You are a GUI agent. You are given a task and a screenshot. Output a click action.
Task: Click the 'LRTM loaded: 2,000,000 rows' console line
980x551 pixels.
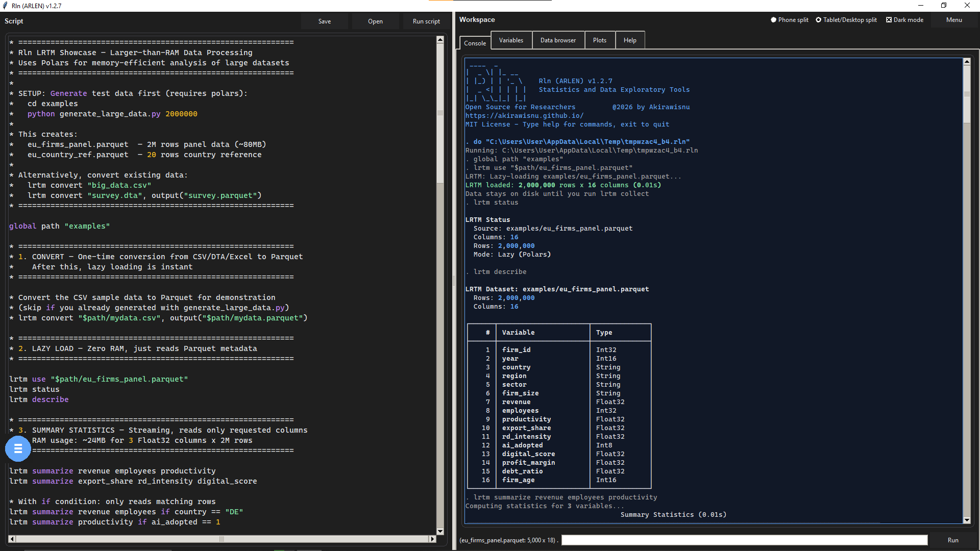pyautogui.click(x=563, y=185)
